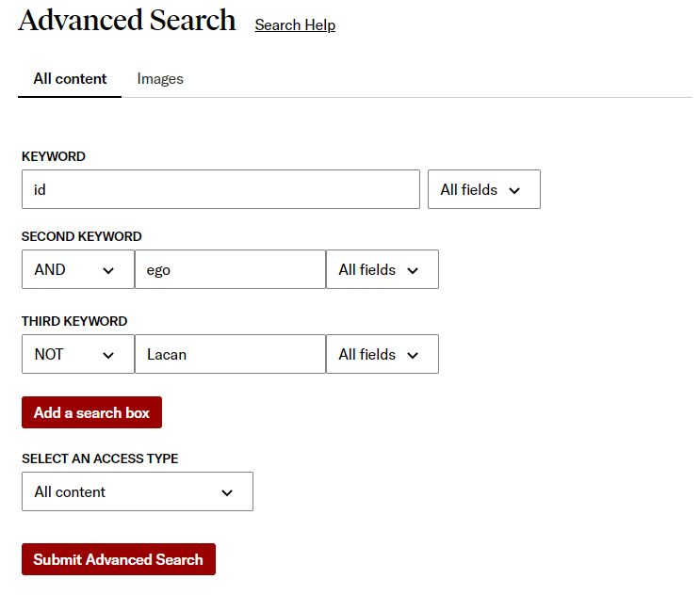Open the NOT operator dropdown
This screenshot has width=700, height=595.
pos(77,354)
